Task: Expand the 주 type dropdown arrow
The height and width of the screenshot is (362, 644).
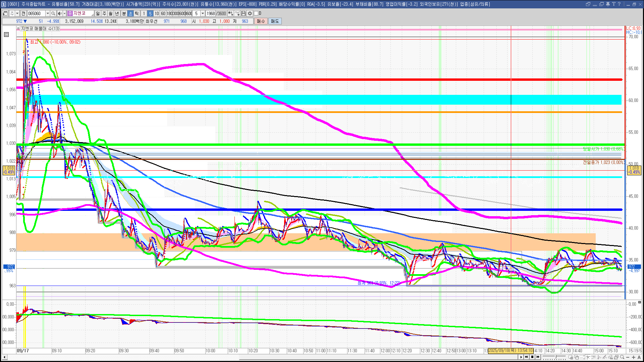Action: [17, 13]
